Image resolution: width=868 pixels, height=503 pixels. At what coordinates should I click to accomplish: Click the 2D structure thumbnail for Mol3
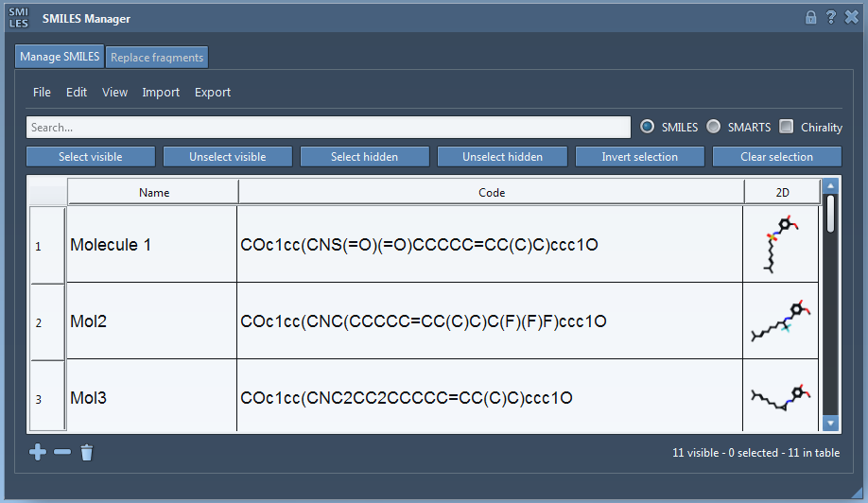(x=781, y=397)
